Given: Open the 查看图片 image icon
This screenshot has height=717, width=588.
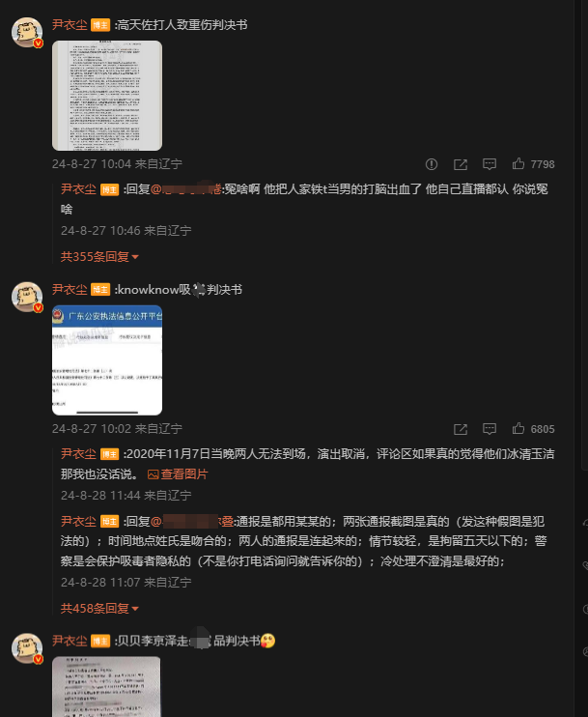Looking at the screenshot, I should pyautogui.click(x=154, y=474).
